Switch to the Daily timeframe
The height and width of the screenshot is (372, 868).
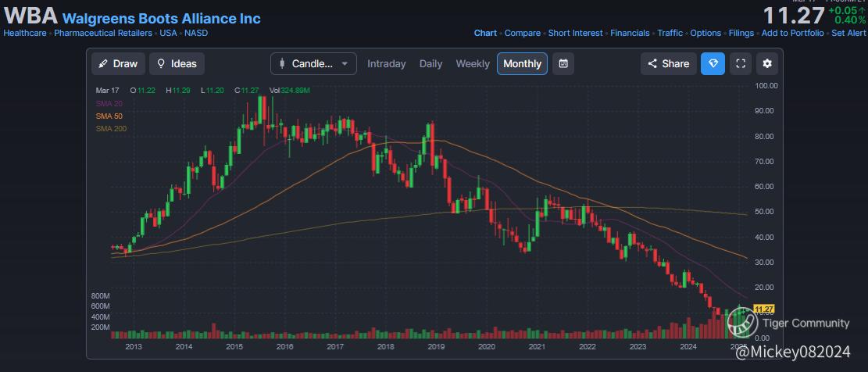430,64
